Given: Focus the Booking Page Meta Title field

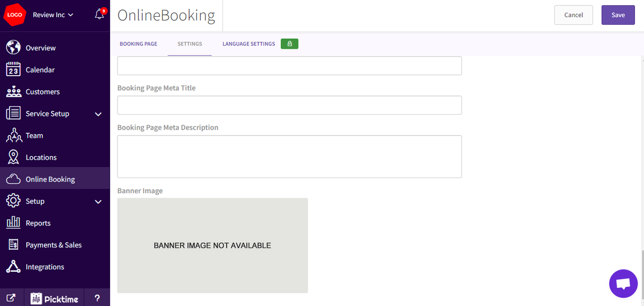Looking at the screenshot, I should tap(289, 105).
